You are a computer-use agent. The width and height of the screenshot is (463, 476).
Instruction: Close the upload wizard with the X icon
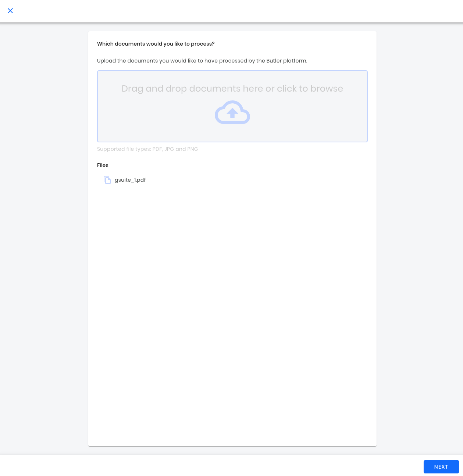point(10,11)
